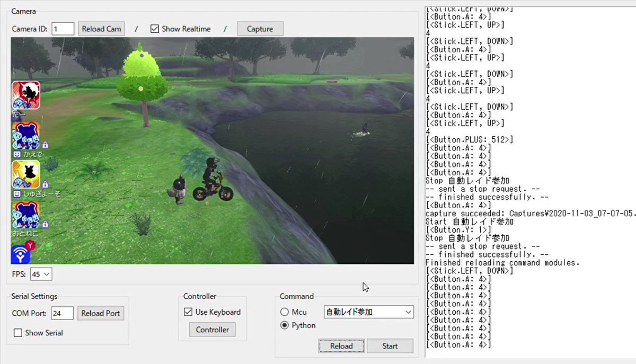Image resolution: width=636 pixels, height=364 pixels.
Task: Click the Reload command button
Action: coord(341,346)
